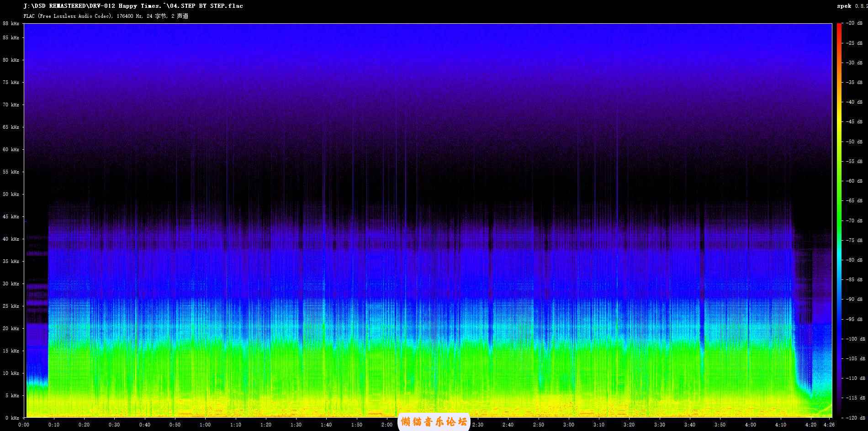Pick the -50 dB legend label
Screen dimensions: 868x431
pos(854,142)
